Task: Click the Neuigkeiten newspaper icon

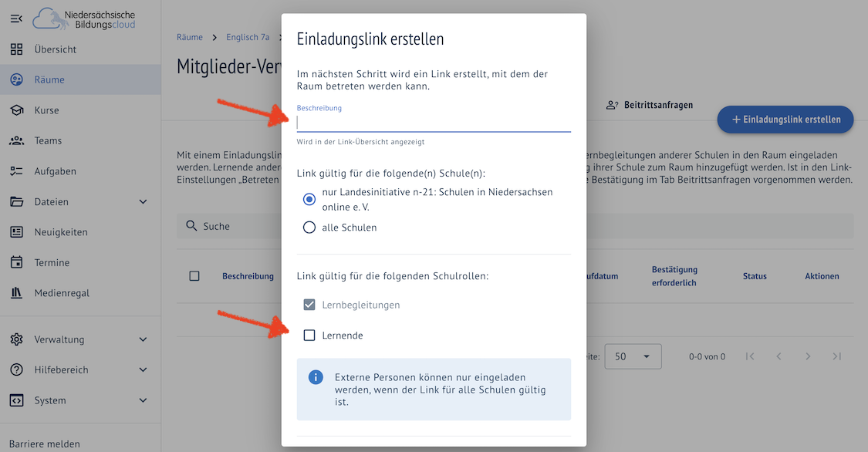Action: pos(17,232)
